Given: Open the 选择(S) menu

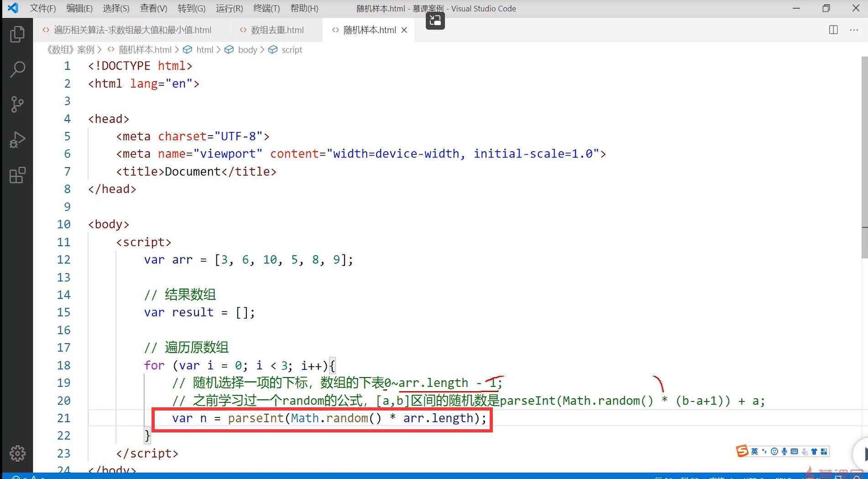Looking at the screenshot, I should click(116, 8).
